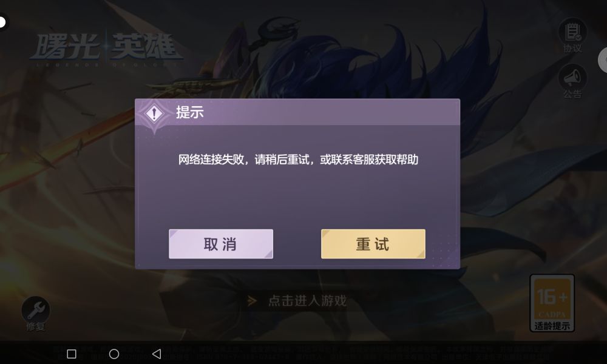Open the 16+ CADPA age rating badge
607x364 pixels.
point(552,303)
